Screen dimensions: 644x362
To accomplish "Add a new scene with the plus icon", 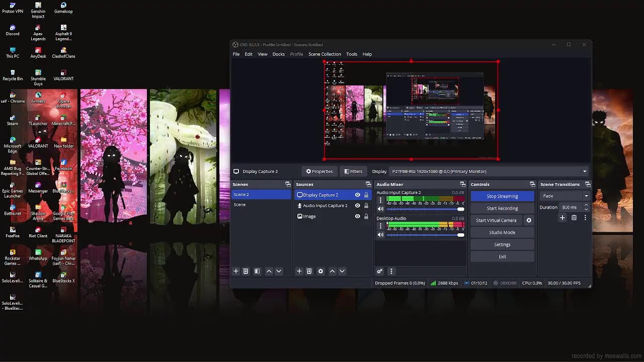I will [x=235, y=271].
